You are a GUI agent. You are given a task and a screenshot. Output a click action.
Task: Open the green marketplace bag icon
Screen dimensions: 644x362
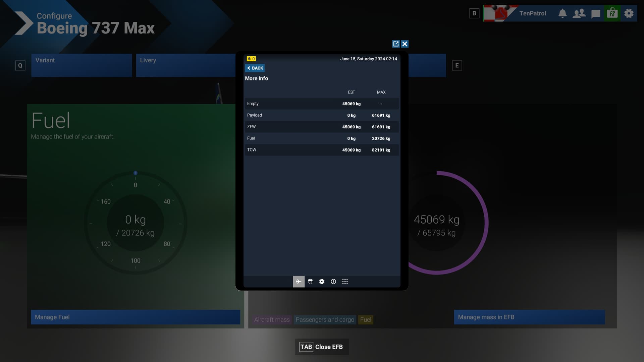click(612, 13)
